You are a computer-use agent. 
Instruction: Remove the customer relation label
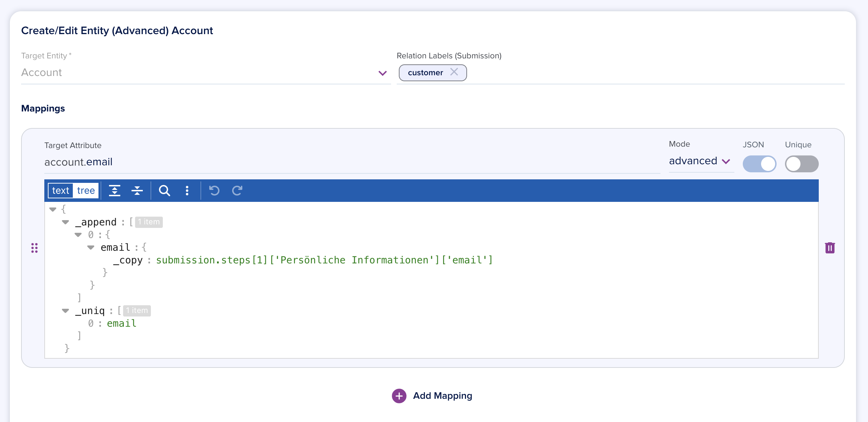pos(454,72)
